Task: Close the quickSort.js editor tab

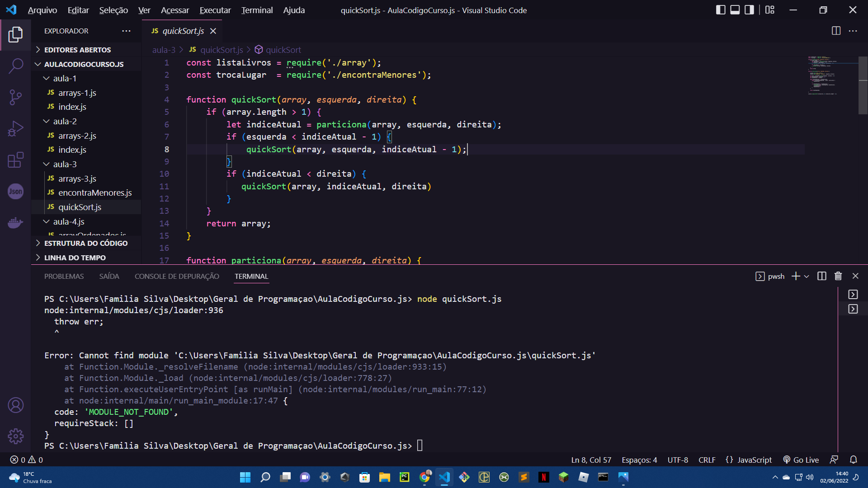Action: (x=213, y=31)
